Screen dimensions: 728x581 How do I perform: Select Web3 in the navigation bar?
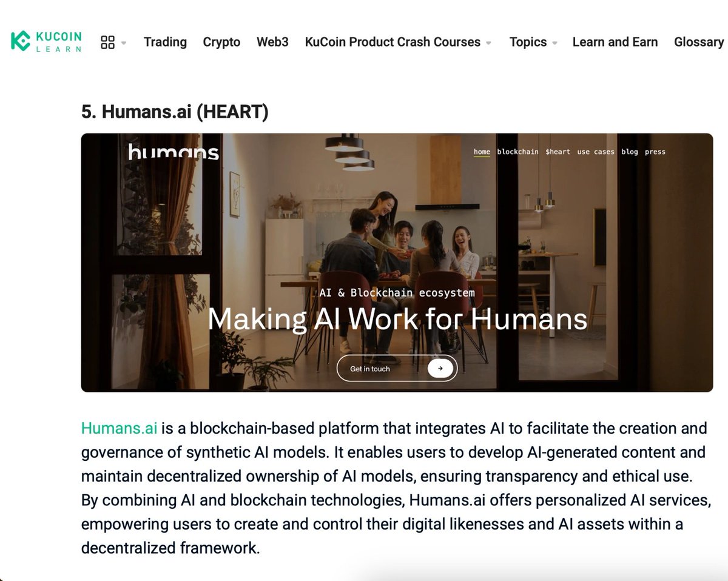click(x=272, y=42)
